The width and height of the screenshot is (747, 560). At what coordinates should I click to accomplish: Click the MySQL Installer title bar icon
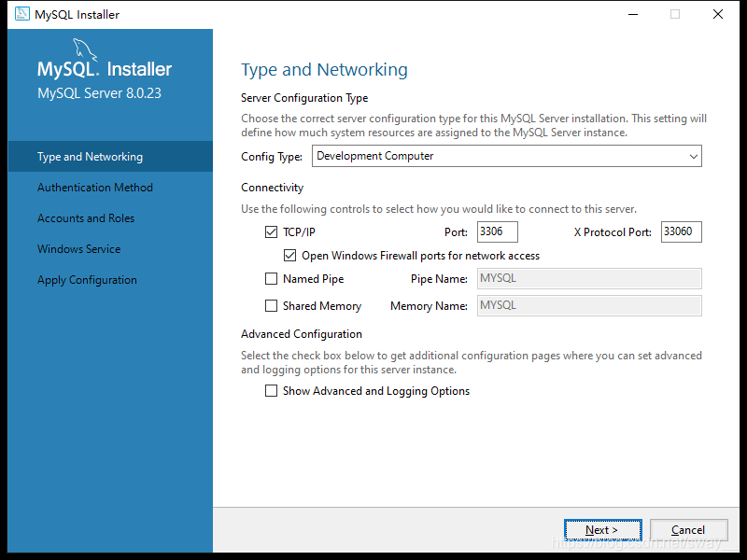[x=21, y=14]
